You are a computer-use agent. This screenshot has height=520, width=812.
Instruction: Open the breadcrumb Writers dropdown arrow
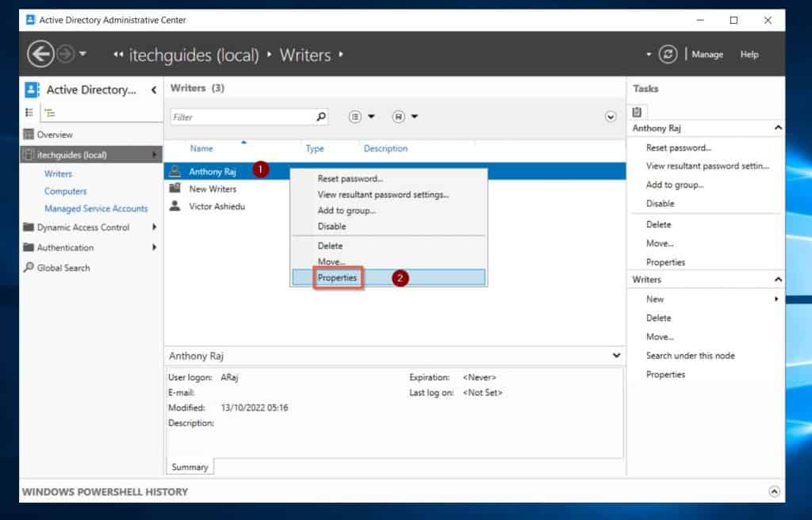(341, 54)
